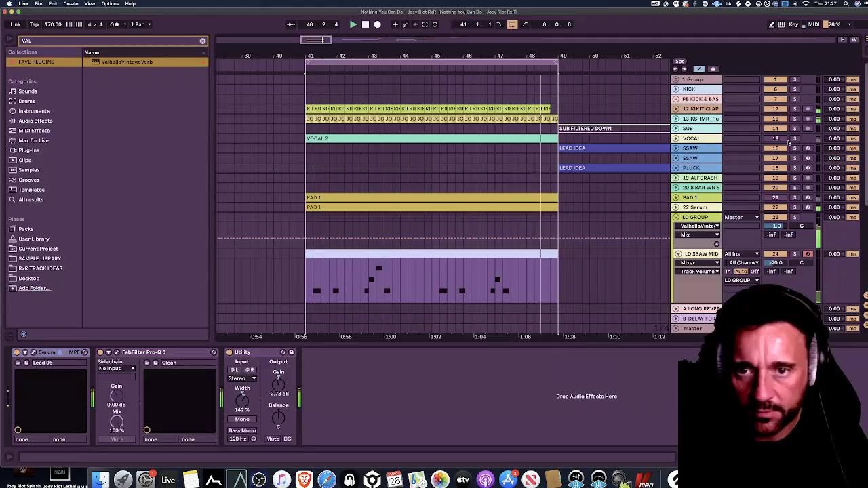The image size is (868, 488).
Task: Arm the Arrangement Record button
Action: (378, 24)
